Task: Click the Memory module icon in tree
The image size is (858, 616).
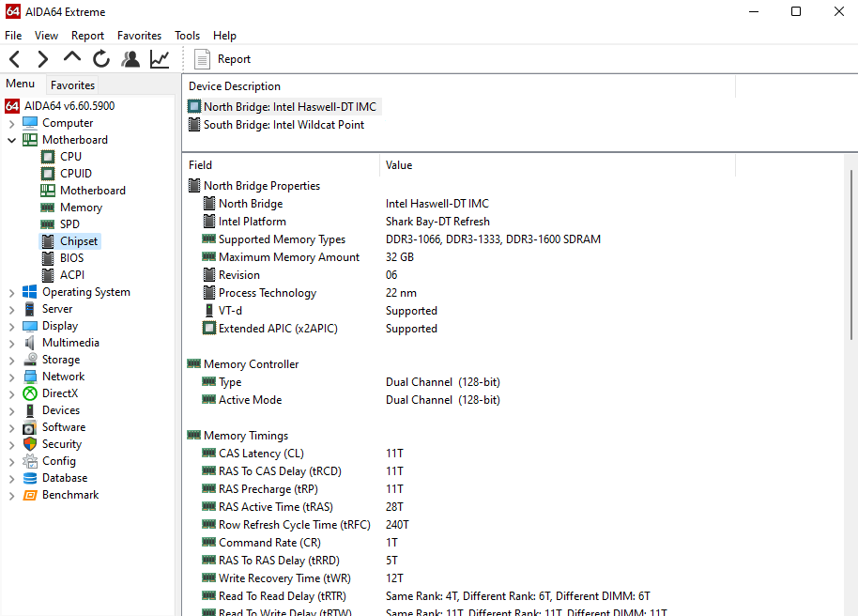Action: [48, 208]
